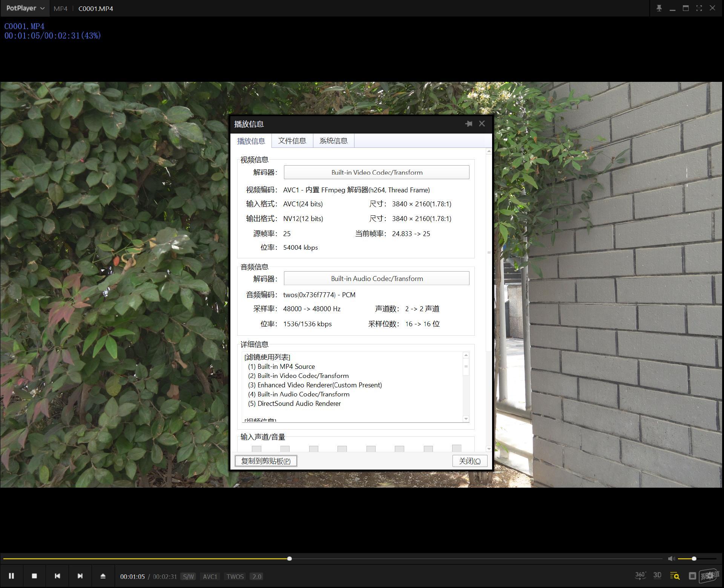Pause playback with the pause button
The image size is (724, 588).
click(x=11, y=576)
